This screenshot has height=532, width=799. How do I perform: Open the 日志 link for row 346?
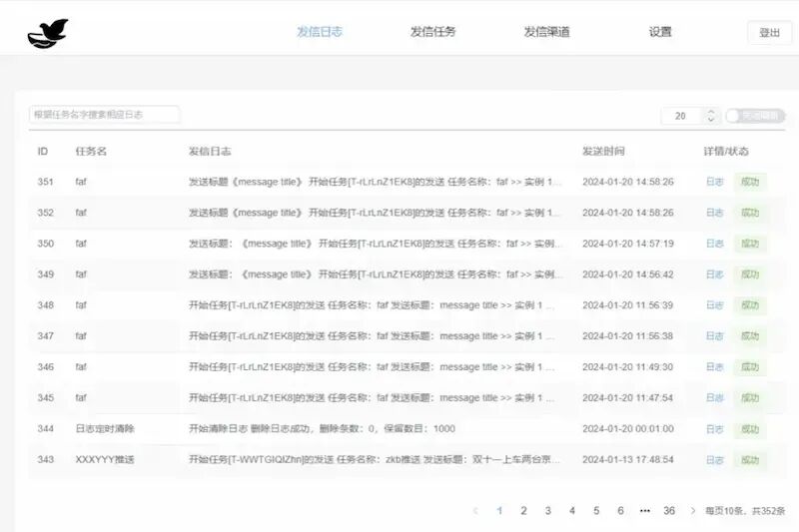click(x=714, y=367)
